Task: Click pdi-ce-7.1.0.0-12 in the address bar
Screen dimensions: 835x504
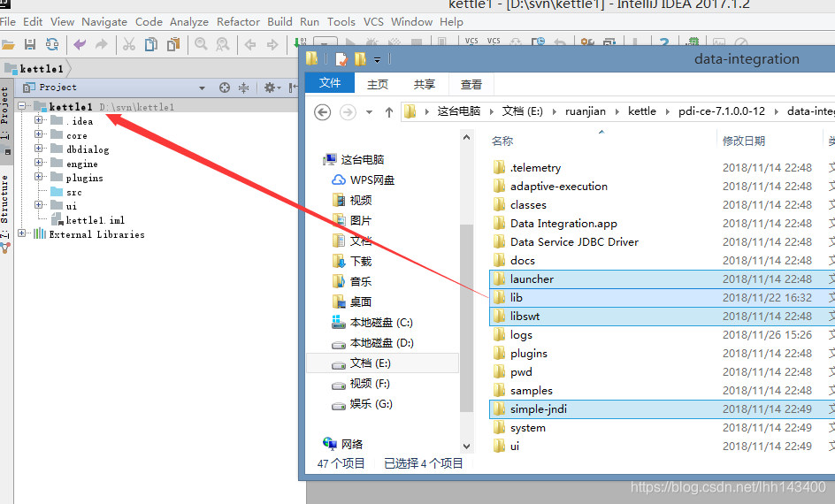Action: pyautogui.click(x=722, y=111)
